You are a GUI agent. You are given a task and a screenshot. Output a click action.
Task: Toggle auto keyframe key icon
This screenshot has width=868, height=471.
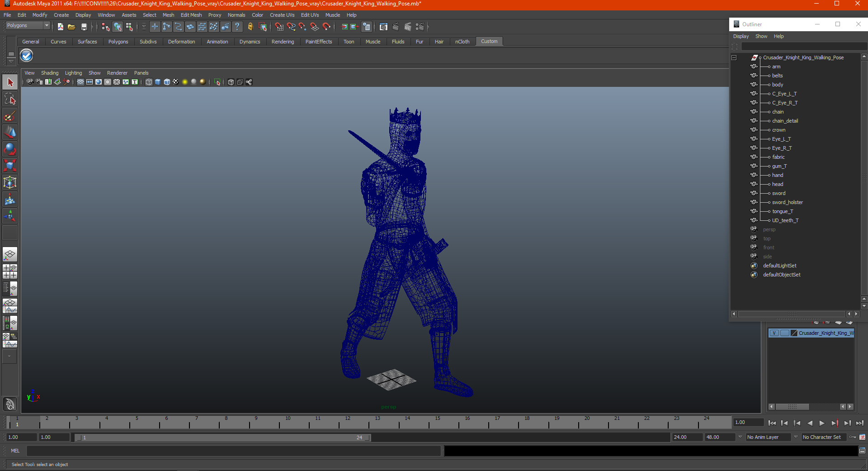853,437
